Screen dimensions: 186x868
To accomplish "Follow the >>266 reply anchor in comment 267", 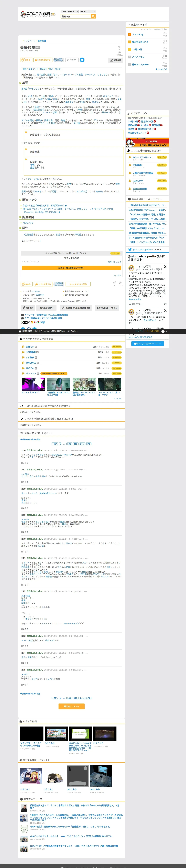I will [25, 474].
